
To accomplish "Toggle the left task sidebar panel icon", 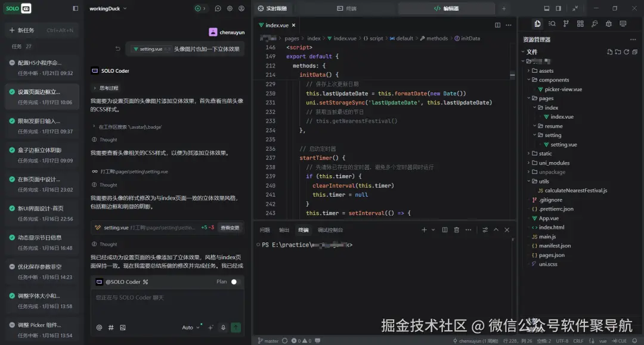I will [76, 8].
